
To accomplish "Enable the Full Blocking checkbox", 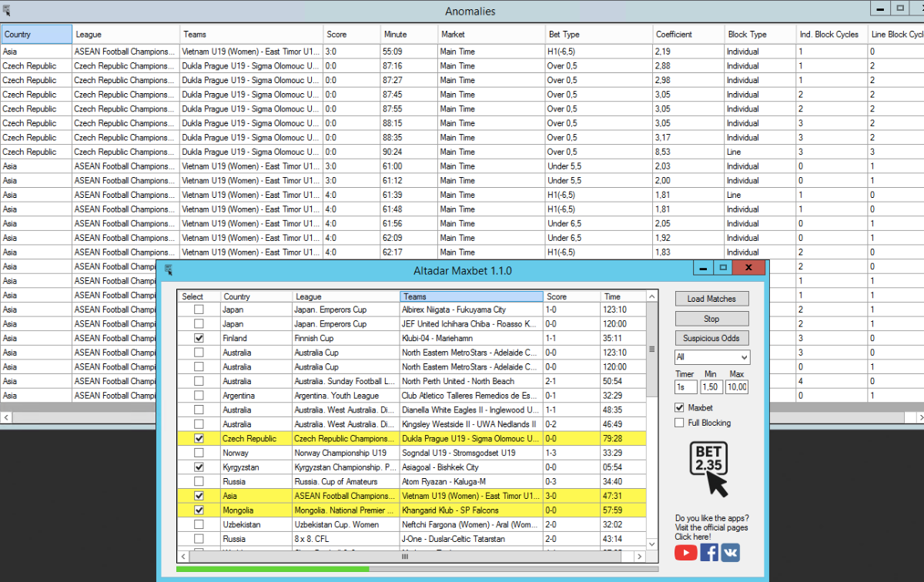I will 679,423.
